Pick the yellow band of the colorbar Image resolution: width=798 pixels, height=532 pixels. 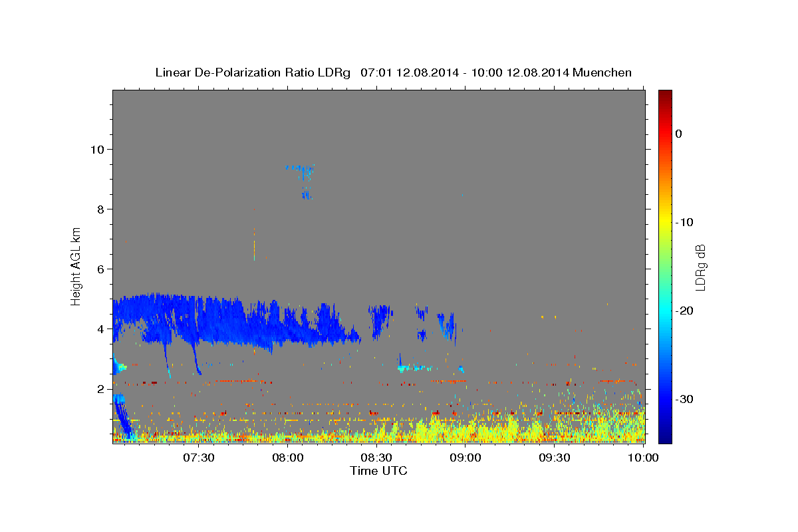(665, 222)
